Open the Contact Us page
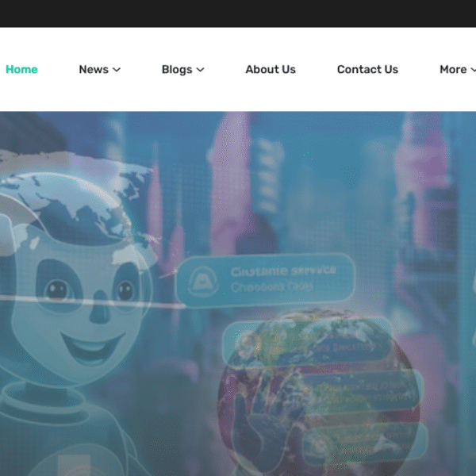476x476 pixels. click(x=367, y=69)
